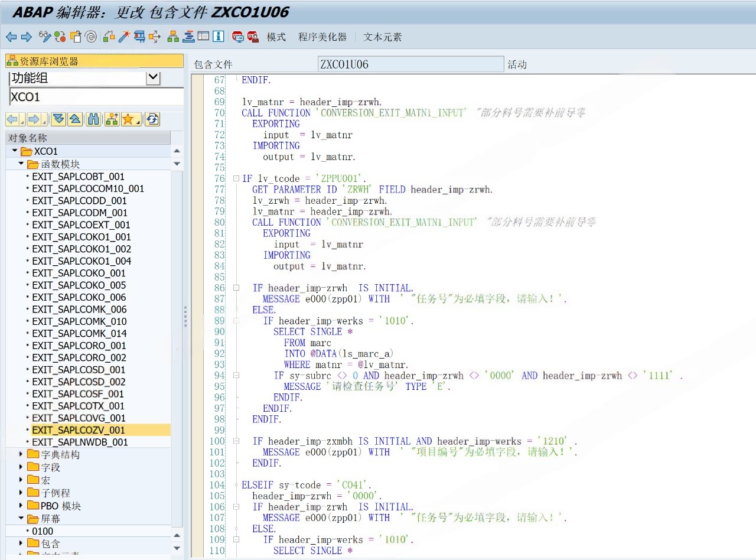Click the Enhance spiral icon

[x=91, y=37]
